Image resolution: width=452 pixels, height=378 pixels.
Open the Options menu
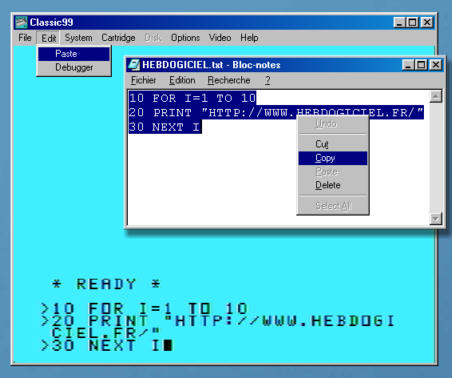coord(185,38)
